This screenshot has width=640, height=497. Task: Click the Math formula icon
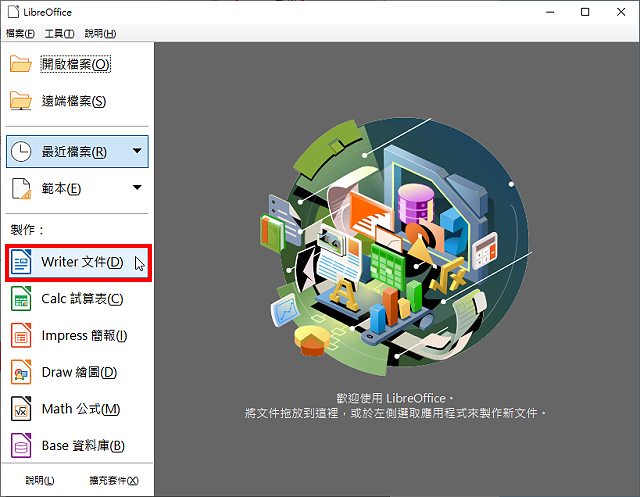[21, 409]
